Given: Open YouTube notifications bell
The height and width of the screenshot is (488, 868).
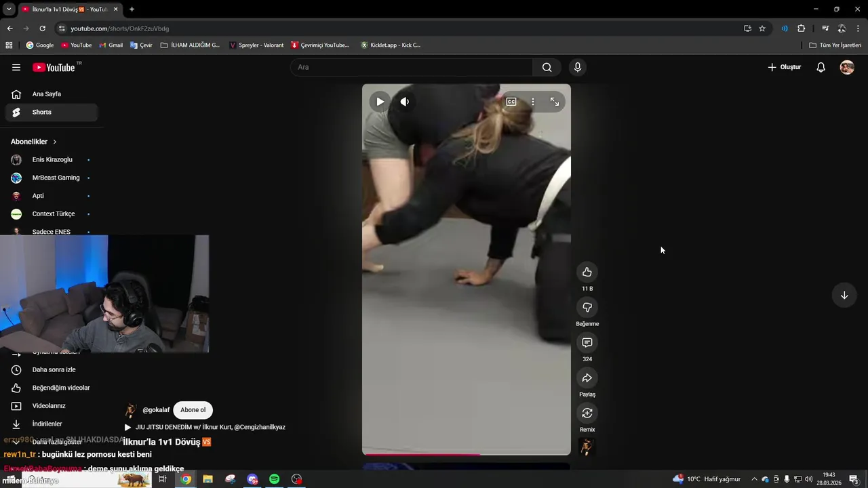Looking at the screenshot, I should coord(821,67).
